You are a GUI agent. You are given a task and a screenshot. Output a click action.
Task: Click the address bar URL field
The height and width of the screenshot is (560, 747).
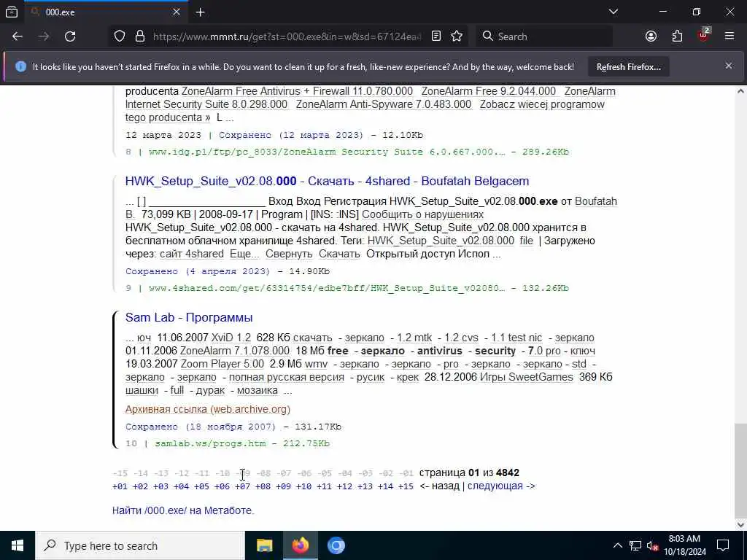[x=287, y=36]
